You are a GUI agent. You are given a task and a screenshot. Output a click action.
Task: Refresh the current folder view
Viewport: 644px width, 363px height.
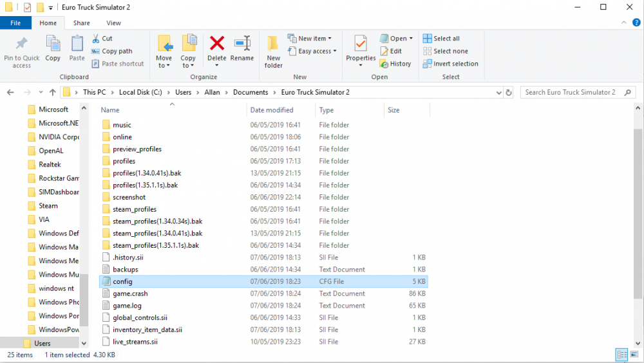tap(509, 92)
